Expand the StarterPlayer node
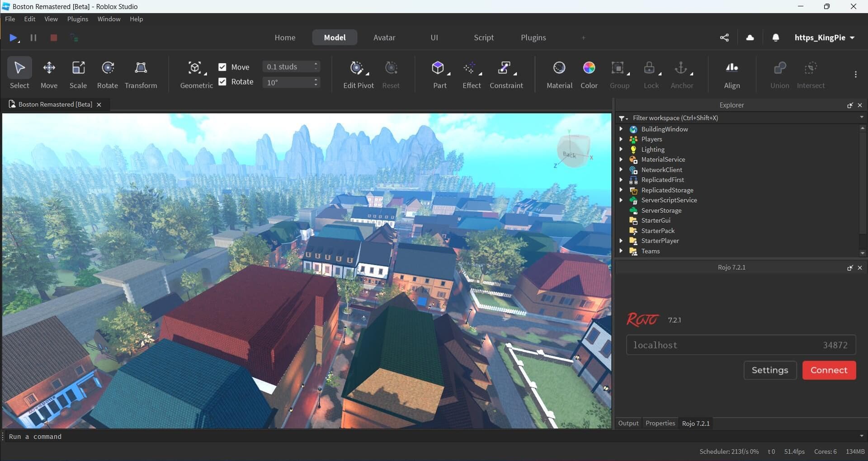 (621, 241)
